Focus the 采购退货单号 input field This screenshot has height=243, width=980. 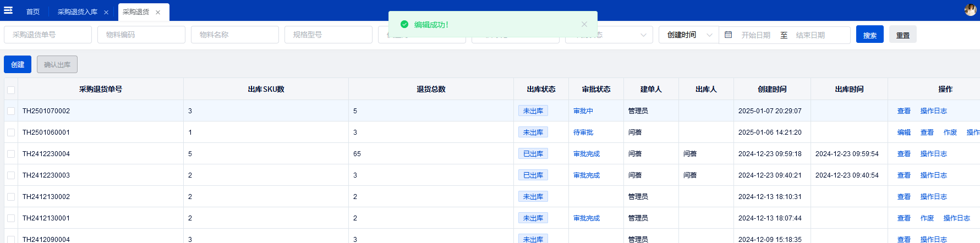coord(48,35)
